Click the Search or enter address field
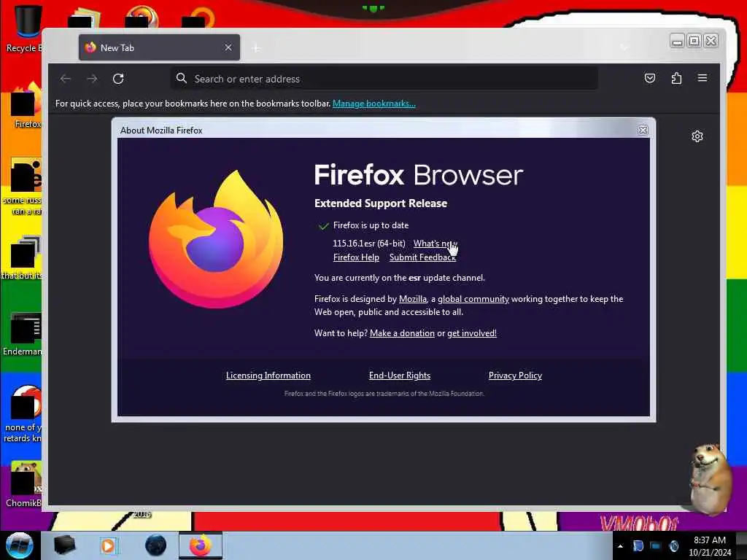 [x=384, y=79]
